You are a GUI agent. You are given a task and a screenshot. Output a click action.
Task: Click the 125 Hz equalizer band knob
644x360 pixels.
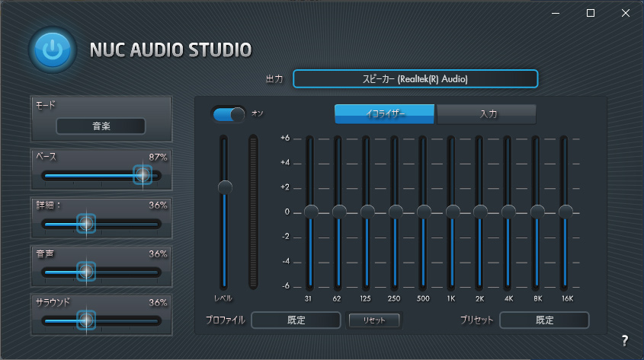[x=367, y=212]
